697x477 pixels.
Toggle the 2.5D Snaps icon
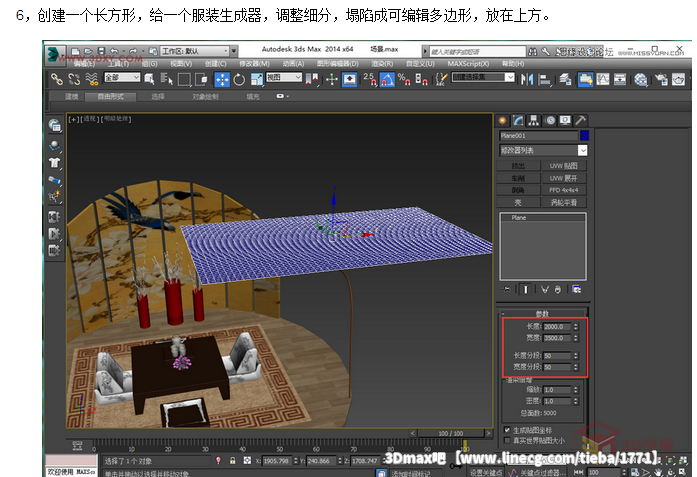pyautogui.click(x=369, y=80)
